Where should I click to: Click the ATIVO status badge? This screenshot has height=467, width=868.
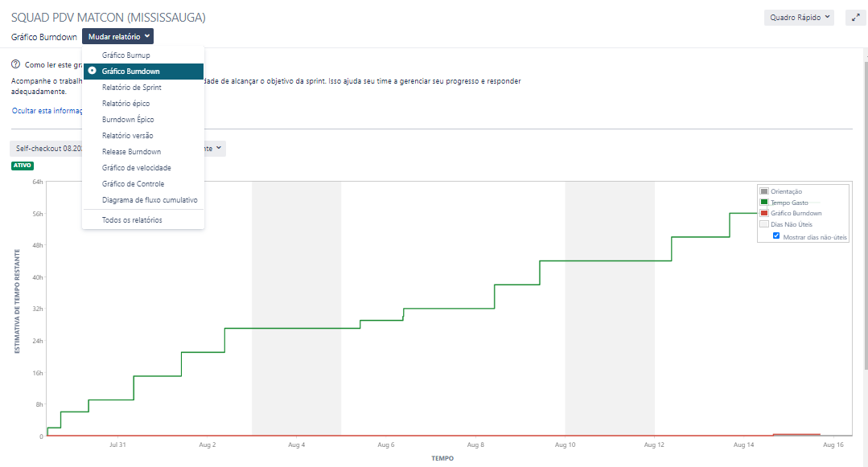[23, 166]
